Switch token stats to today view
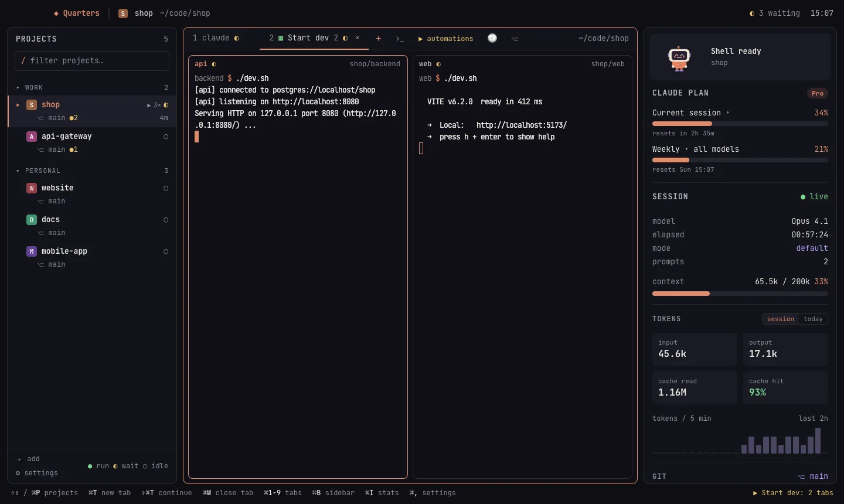The height and width of the screenshot is (504, 844). [813, 319]
